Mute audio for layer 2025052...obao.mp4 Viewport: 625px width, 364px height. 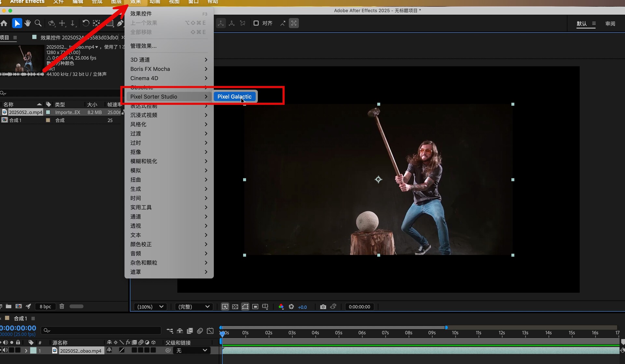tap(6, 350)
